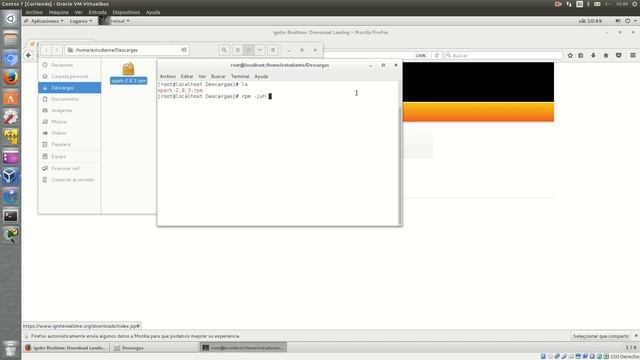Go back in the file manager
The width and height of the screenshot is (640, 360).
pos(46,50)
